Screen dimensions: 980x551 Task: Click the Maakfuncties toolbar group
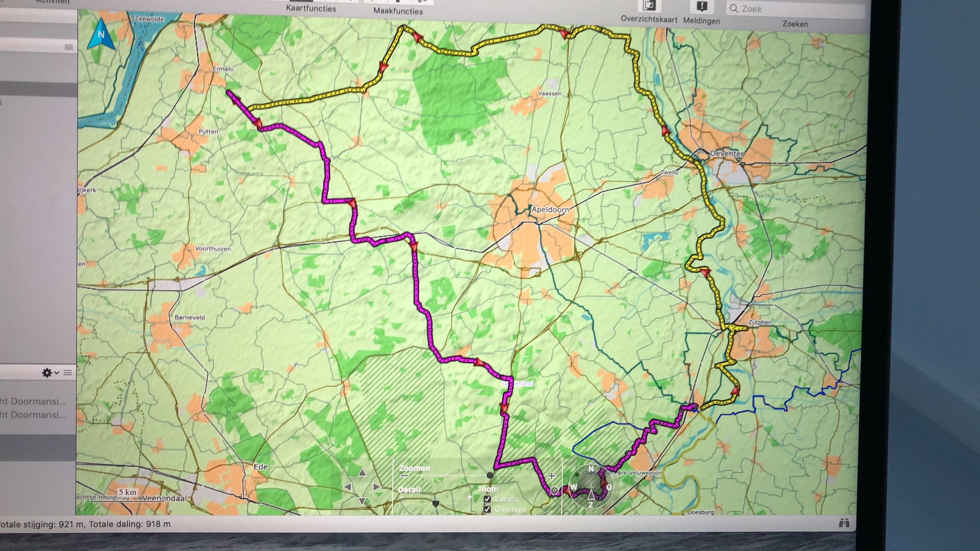[398, 11]
